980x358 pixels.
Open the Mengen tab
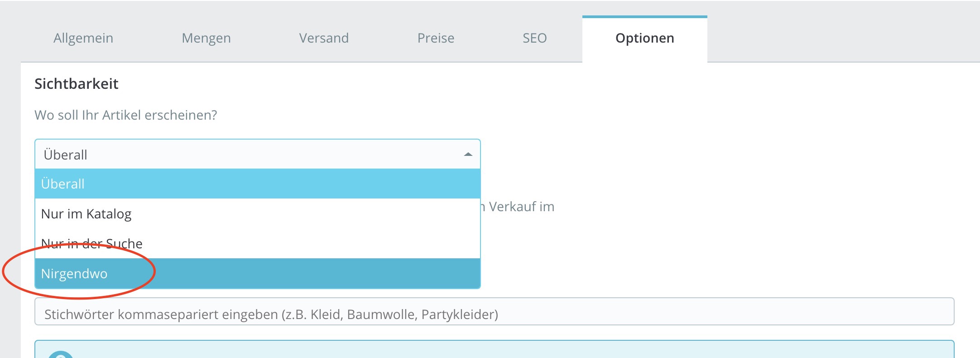click(x=206, y=38)
